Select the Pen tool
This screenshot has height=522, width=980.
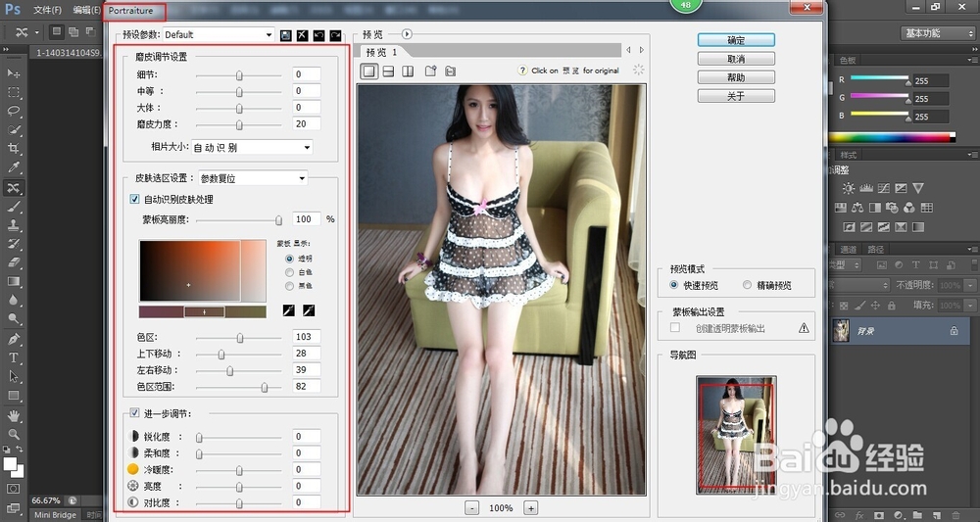tap(13, 339)
